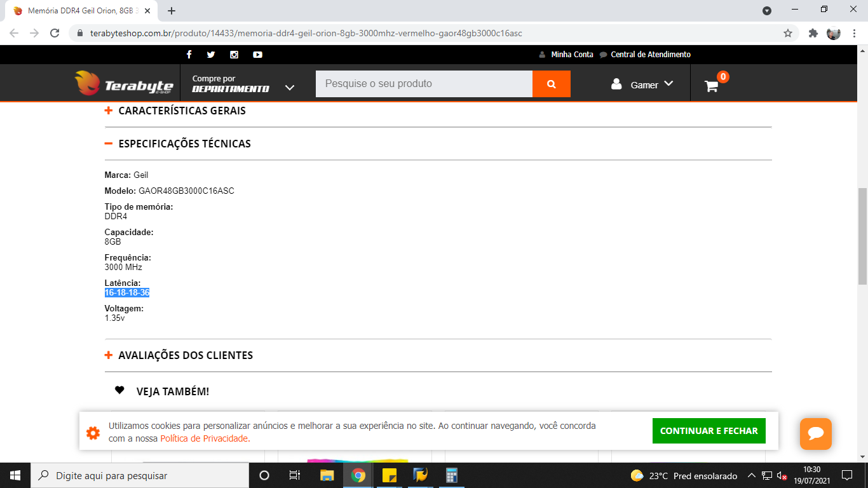Open Gamer account dropdown
Image resolution: width=868 pixels, height=488 pixels.
click(642, 85)
